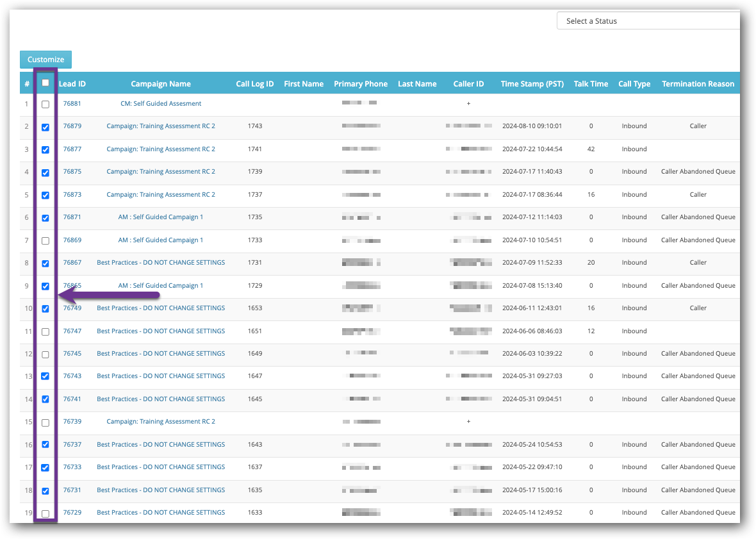Sort the table by Lead ID column
756x539 pixels.
[x=72, y=83]
